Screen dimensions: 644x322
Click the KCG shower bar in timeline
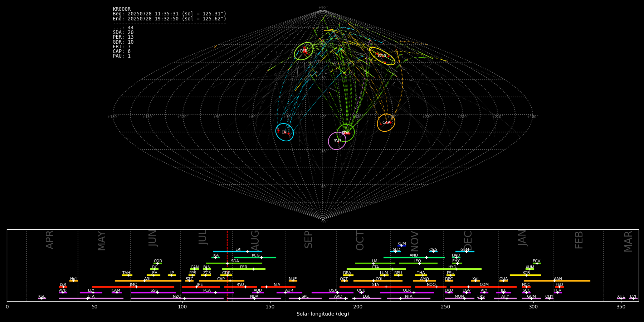(x=255, y=257)
